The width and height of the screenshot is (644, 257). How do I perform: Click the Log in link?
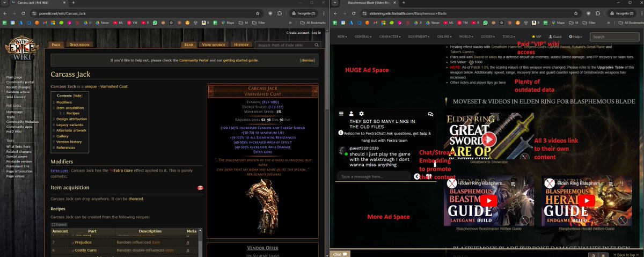317,33
